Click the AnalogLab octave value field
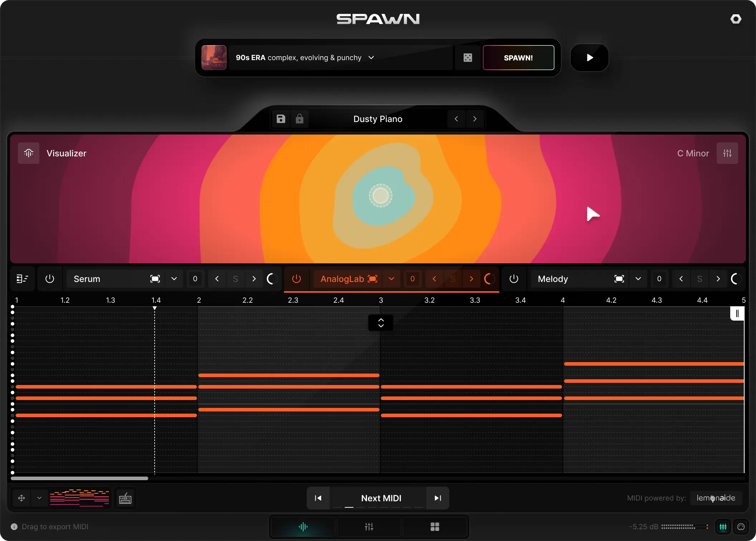This screenshot has height=541, width=756. tap(412, 279)
